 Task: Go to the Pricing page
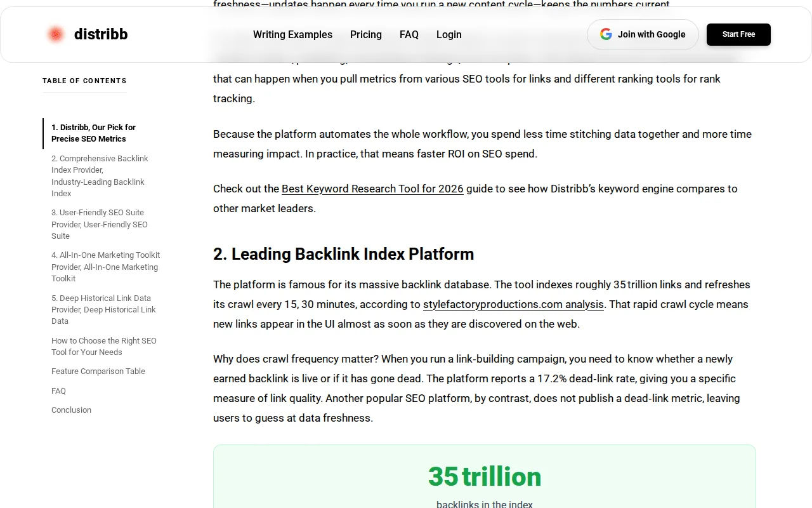point(366,35)
